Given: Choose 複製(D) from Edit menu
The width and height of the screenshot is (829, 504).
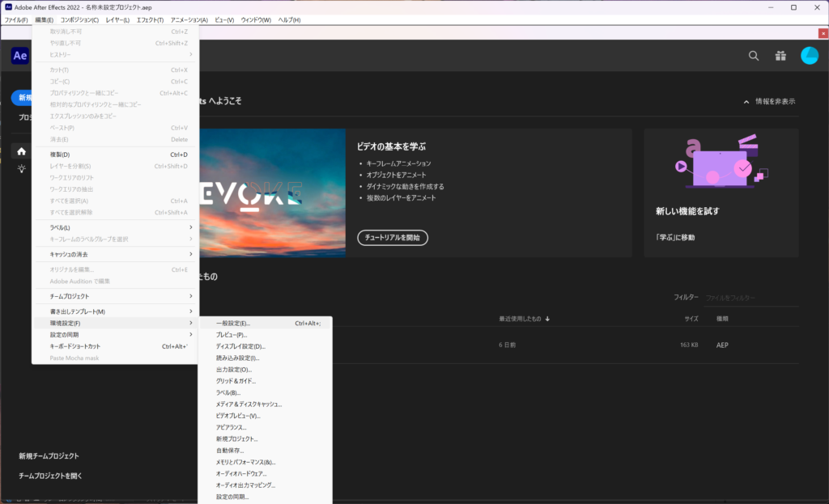Looking at the screenshot, I should pos(117,155).
